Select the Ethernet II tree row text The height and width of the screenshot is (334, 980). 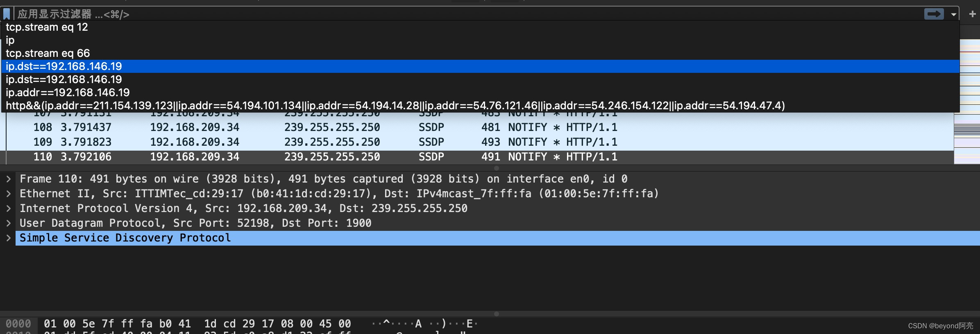tap(339, 194)
